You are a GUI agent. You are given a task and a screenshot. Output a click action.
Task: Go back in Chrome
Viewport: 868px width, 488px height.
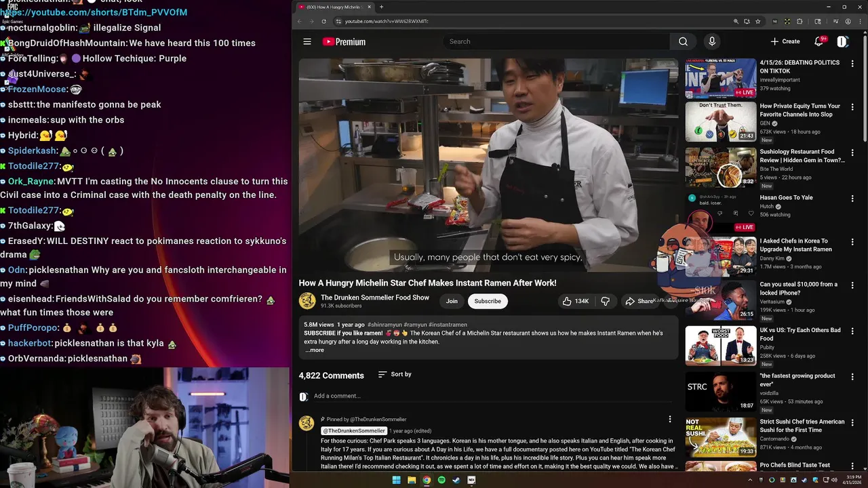pos(299,21)
